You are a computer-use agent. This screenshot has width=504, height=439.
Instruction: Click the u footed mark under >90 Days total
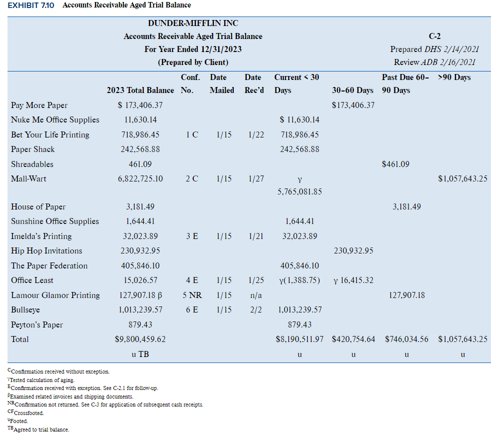pos(462,354)
